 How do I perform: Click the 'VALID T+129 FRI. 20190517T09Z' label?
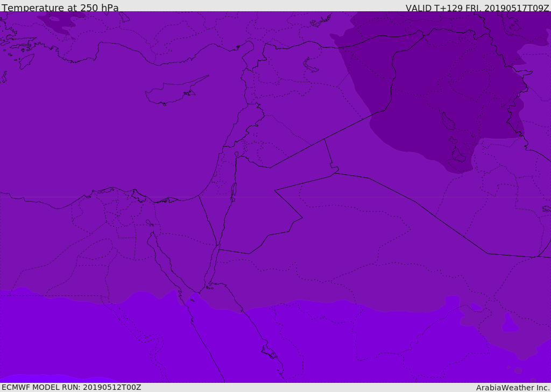(x=477, y=8)
